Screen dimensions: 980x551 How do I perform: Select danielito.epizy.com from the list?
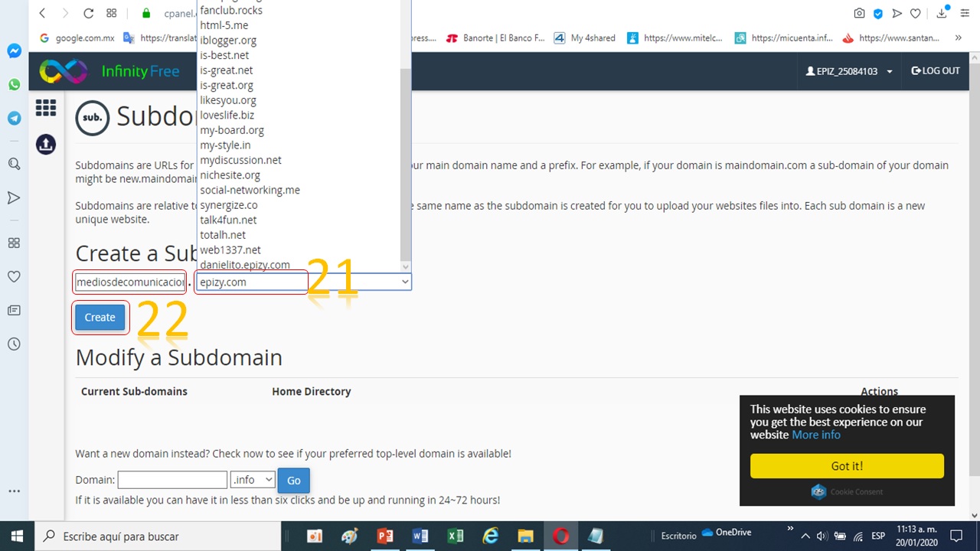click(x=245, y=265)
